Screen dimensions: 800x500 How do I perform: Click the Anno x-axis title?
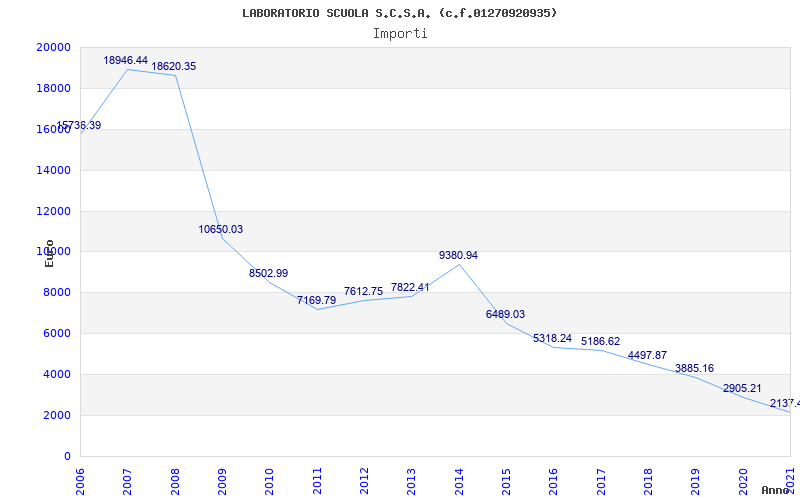(775, 490)
